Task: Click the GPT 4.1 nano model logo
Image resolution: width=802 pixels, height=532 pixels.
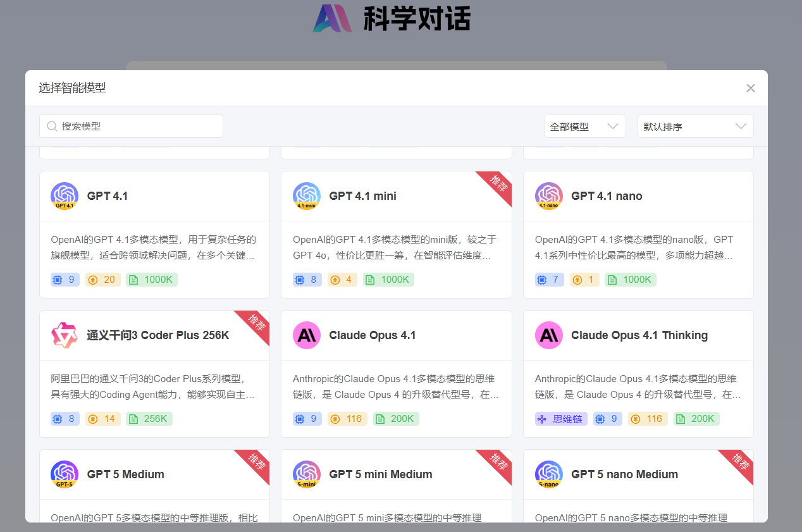Action: pos(549,196)
